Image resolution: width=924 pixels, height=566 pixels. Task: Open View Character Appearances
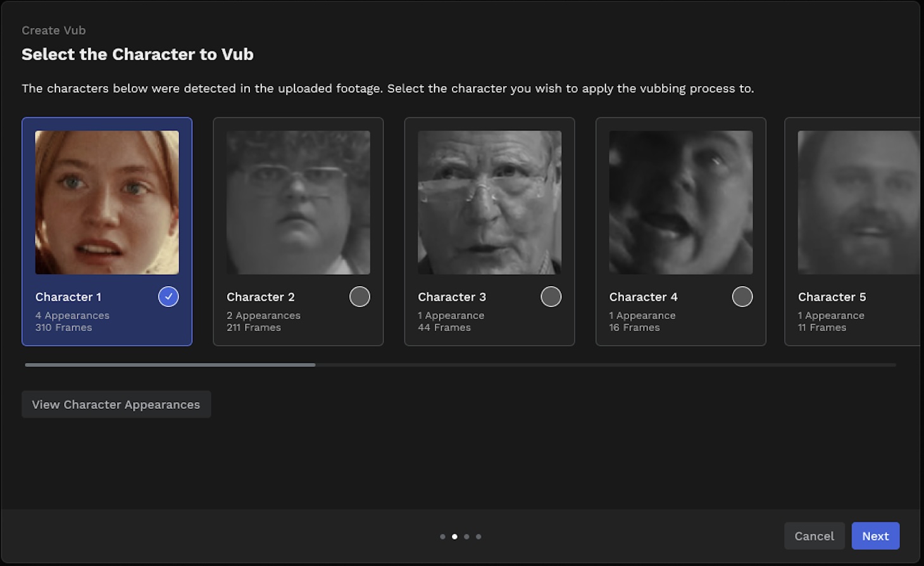tap(116, 405)
